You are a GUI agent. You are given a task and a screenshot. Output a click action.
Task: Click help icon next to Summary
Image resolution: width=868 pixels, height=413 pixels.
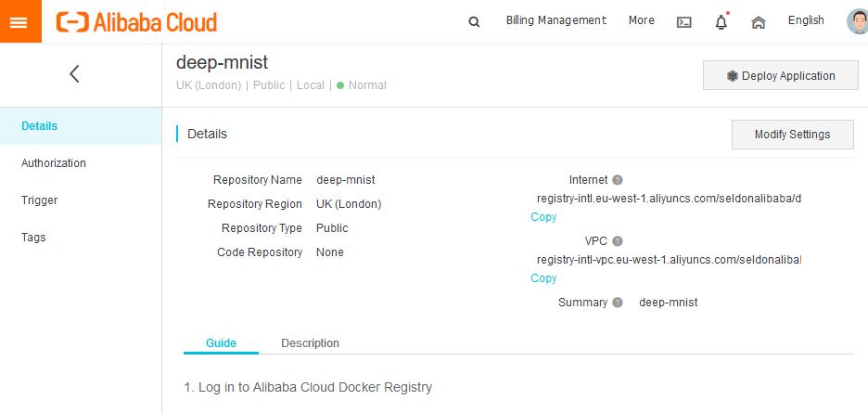[x=618, y=303]
